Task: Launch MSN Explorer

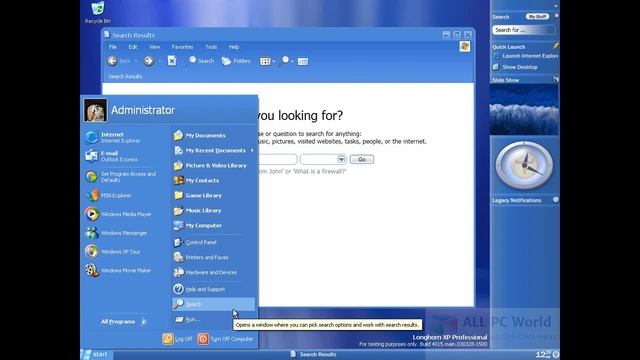Action: tap(109, 196)
